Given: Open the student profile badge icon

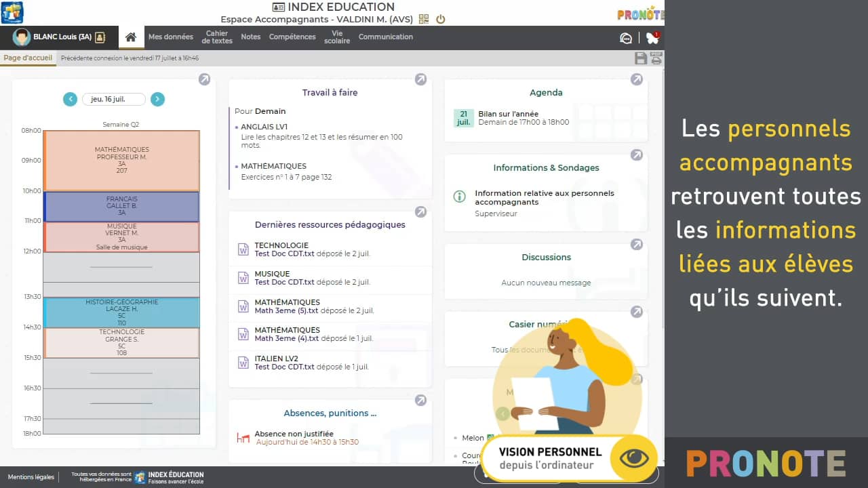Looking at the screenshot, I should tap(100, 37).
